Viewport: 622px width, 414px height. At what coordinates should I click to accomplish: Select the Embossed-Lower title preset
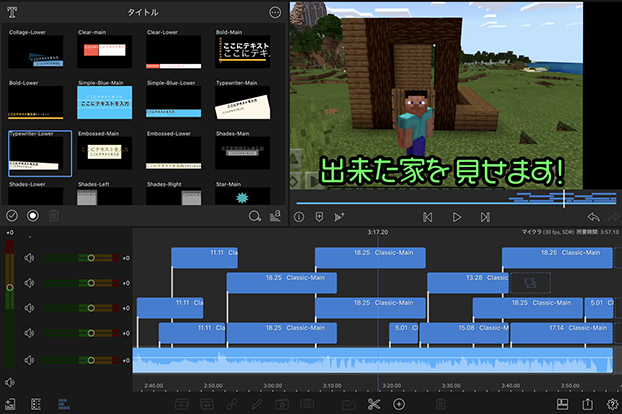point(174,150)
